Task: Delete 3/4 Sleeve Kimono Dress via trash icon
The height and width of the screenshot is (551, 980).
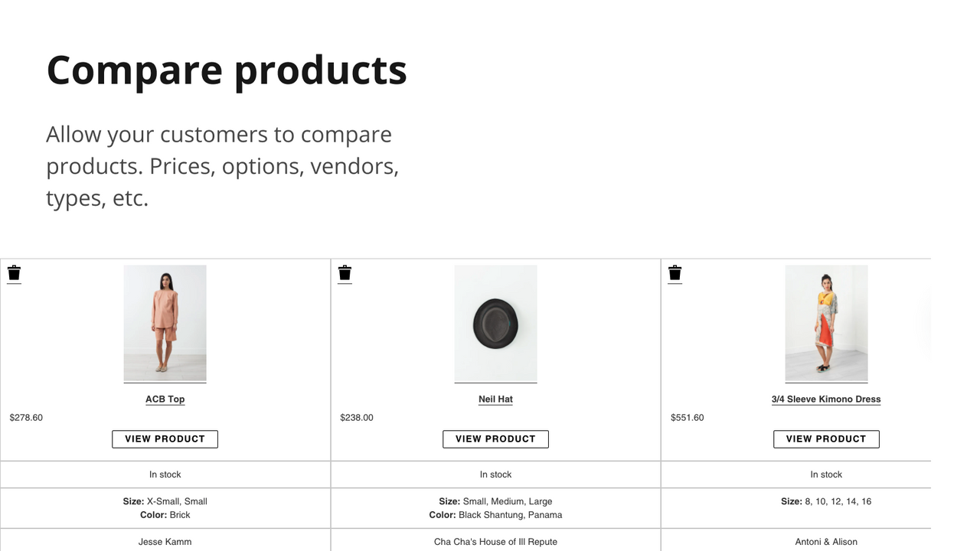Action: pos(675,273)
